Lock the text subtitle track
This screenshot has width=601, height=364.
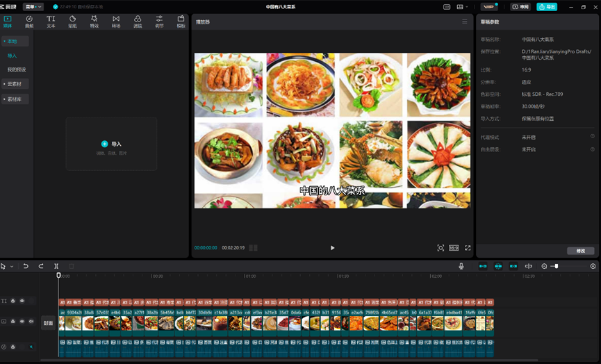[x=13, y=301]
